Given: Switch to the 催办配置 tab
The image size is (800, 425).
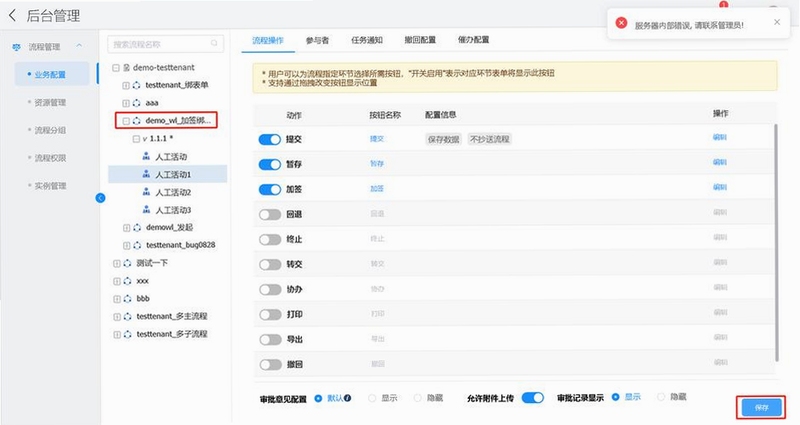Looking at the screenshot, I should (x=473, y=40).
